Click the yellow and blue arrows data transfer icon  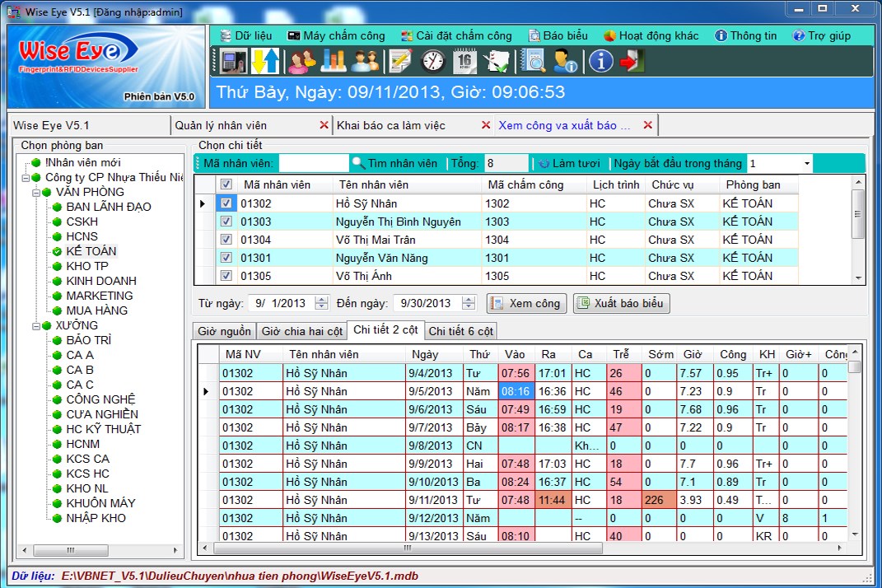click(266, 61)
